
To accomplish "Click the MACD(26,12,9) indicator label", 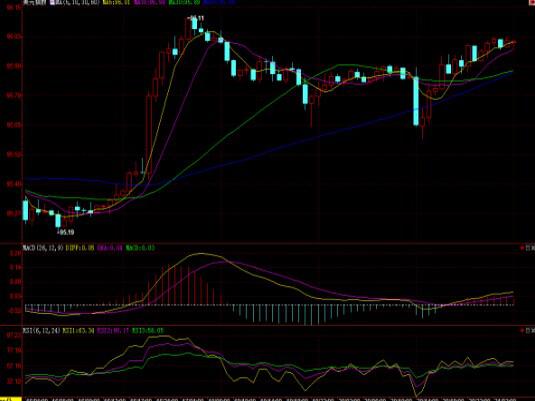I will 43,248.
